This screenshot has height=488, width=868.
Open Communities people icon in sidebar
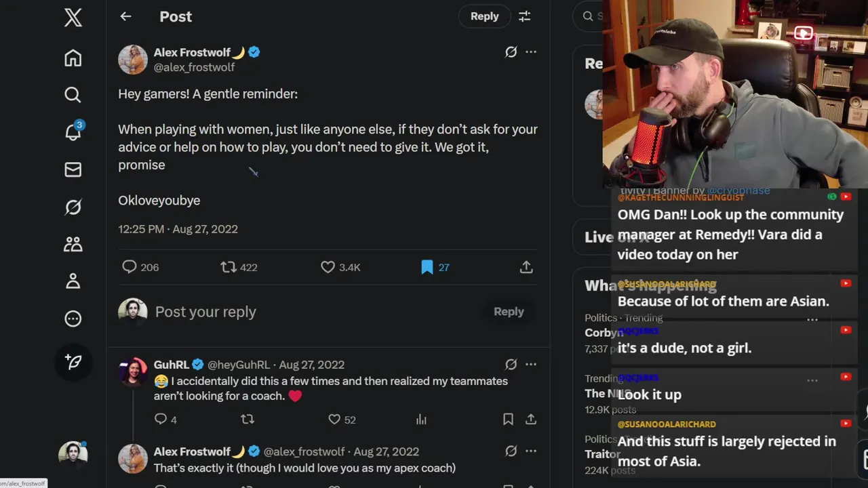tap(73, 244)
